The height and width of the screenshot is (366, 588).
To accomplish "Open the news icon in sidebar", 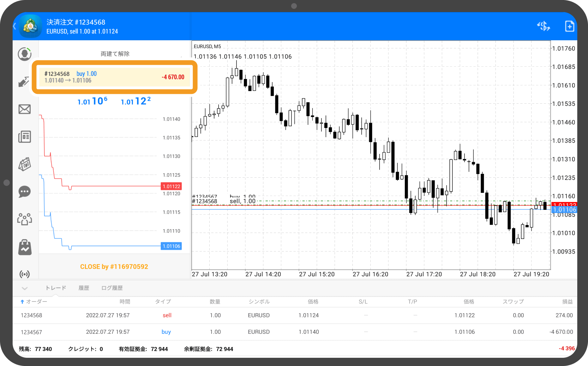I will 24,137.
